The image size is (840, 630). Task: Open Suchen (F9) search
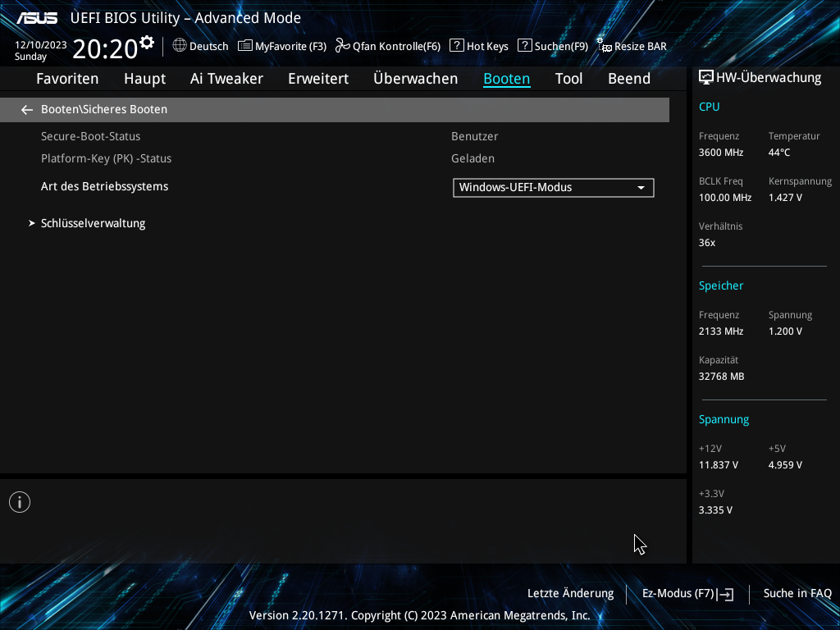point(553,46)
